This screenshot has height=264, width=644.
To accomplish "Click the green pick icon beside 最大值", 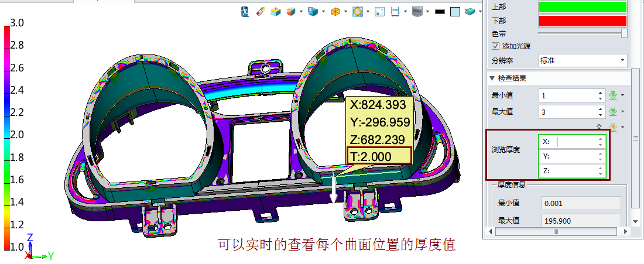I will point(614,111).
